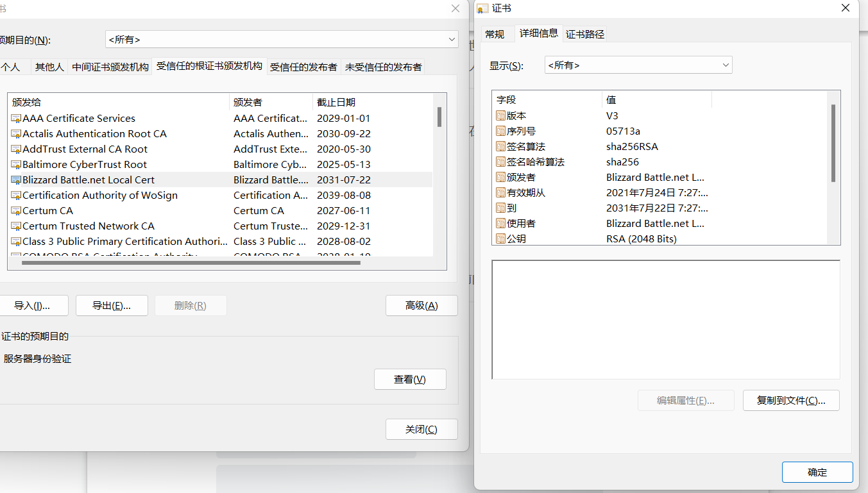This screenshot has width=868, height=493.
Task: Click the certificate icon beside Blizzard Battle.net Local Cert
Action: [16, 180]
